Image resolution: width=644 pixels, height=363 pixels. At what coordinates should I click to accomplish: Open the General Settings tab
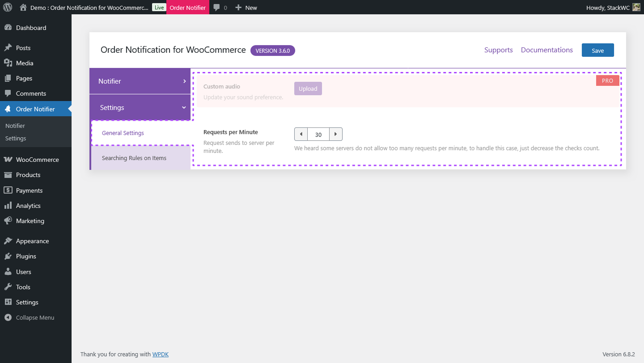[123, 133]
